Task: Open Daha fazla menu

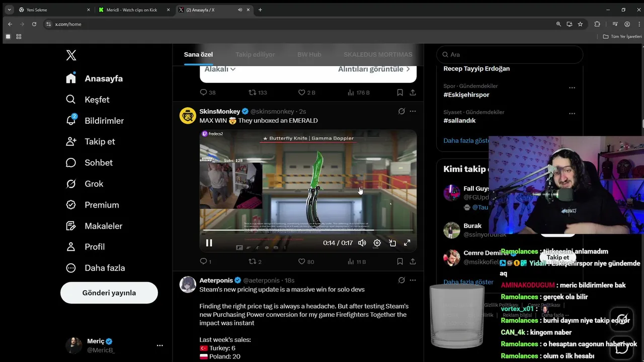Action: [x=95, y=268]
